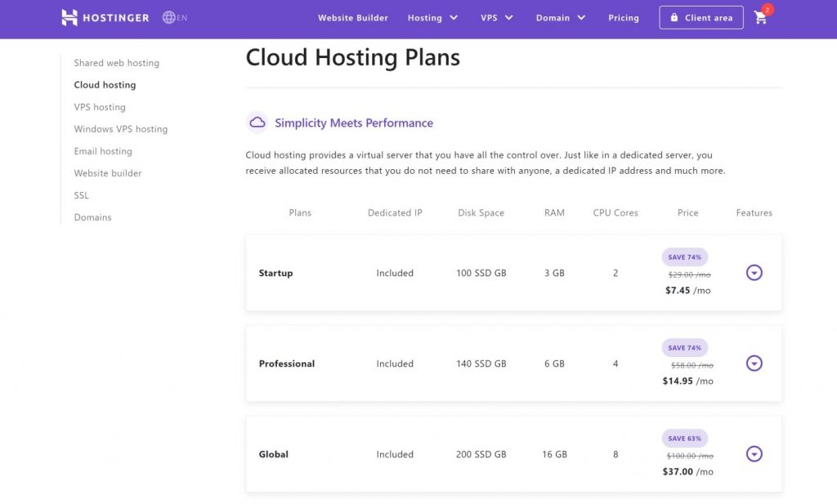Click the 140 SSD GB disk space value
Screen dimensions: 837x504
coord(481,364)
